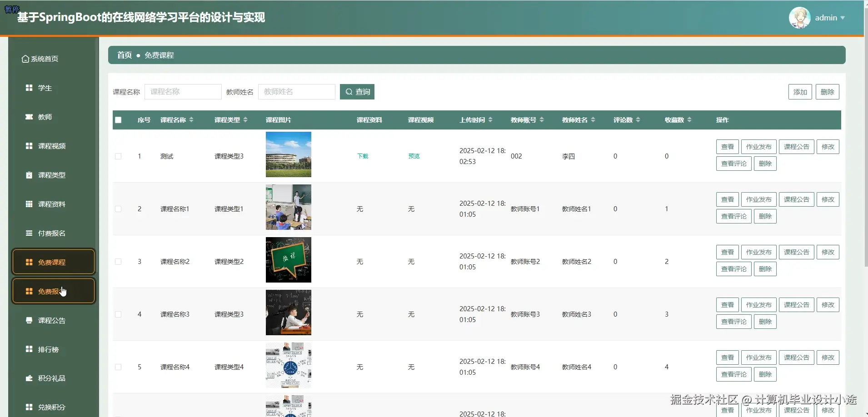
Task: Click the icon beside 教师 in sidebar
Action: pos(29,117)
